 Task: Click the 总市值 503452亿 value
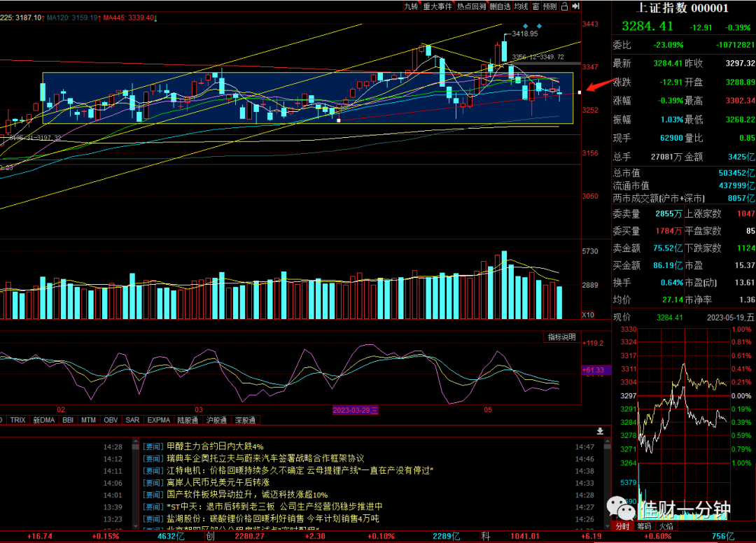point(736,173)
